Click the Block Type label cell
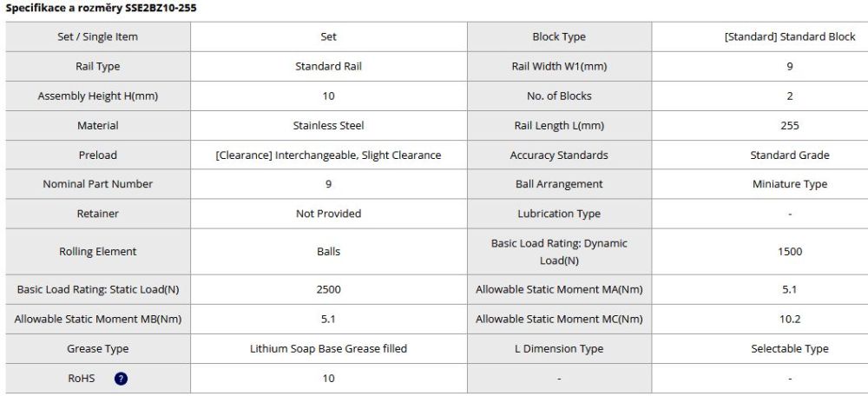This screenshot has height=396, width=868. [x=558, y=37]
